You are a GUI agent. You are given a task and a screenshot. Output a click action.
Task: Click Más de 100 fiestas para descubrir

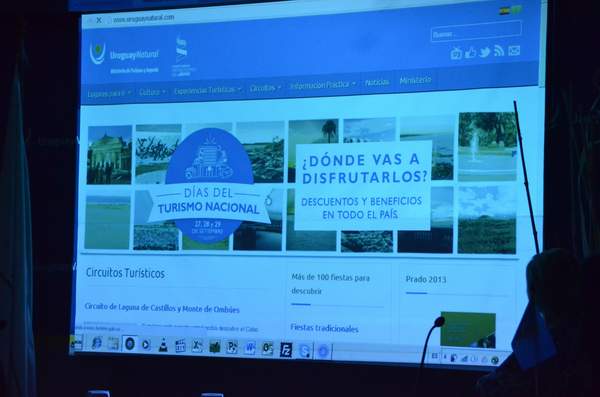331,284
